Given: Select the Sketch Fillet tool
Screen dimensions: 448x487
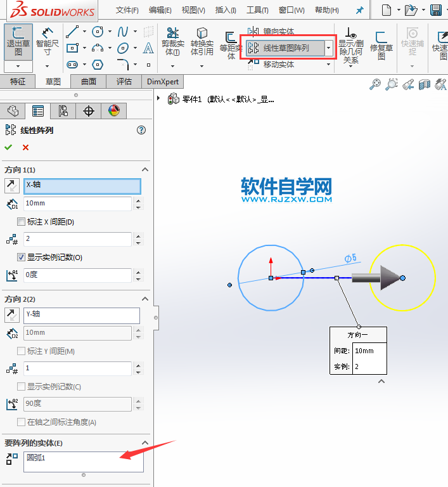Looking at the screenshot, I should (123, 65).
